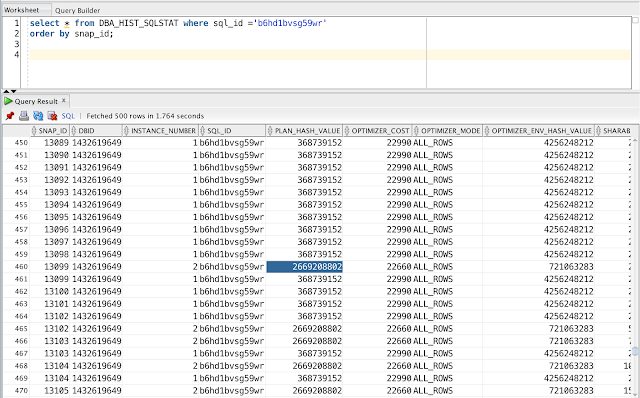This screenshot has height=398, width=640.
Task: Collapse editor using the up arrow splitter
Action: point(6,91)
